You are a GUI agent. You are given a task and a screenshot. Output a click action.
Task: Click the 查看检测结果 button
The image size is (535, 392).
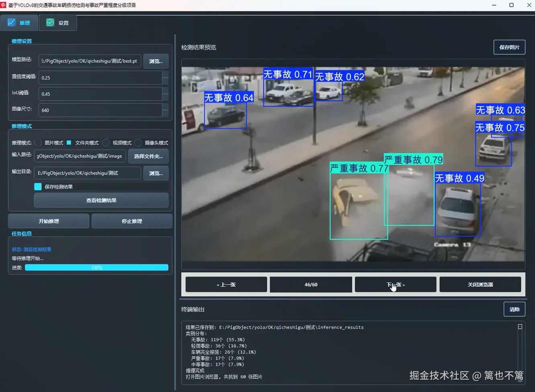pyautogui.click(x=101, y=200)
